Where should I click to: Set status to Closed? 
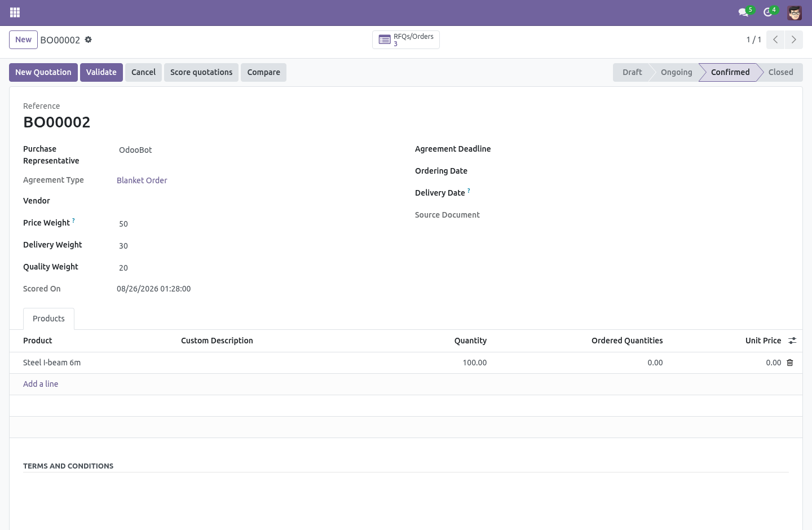(780, 72)
